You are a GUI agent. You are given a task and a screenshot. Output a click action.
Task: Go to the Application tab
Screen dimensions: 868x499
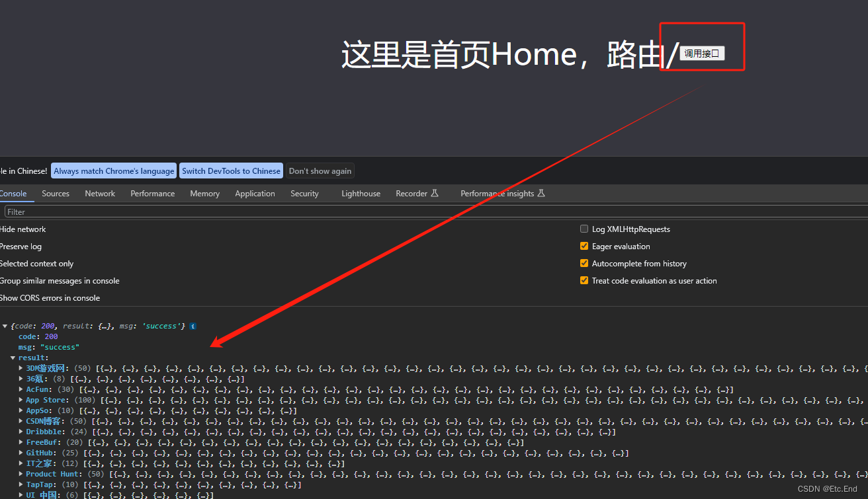(x=255, y=194)
